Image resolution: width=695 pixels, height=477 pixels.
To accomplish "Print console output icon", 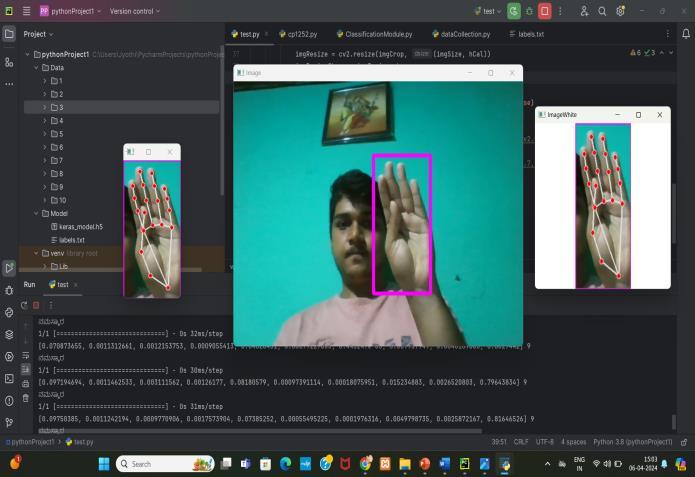I will [x=26, y=383].
